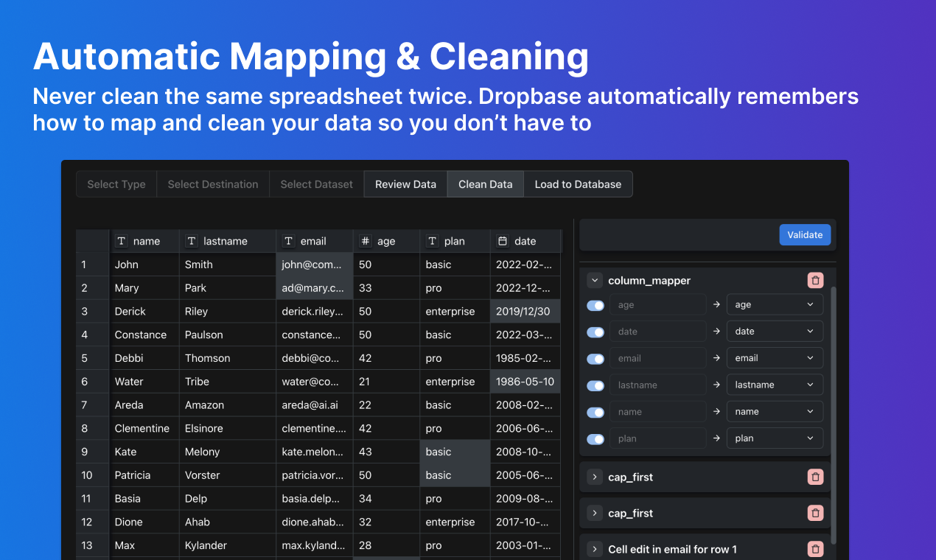Select the plan column header
Viewport: 936px width, 560px height.
(455, 241)
